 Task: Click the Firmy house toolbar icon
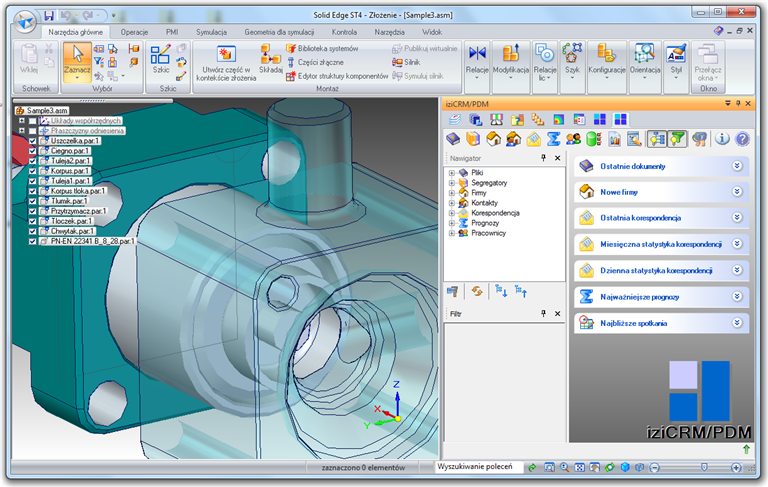tap(493, 139)
